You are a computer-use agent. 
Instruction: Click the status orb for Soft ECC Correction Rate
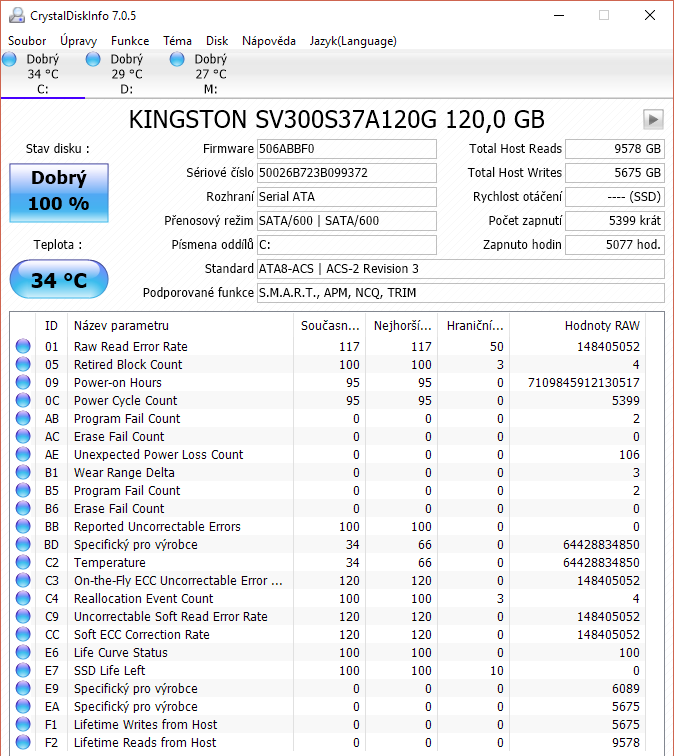[23, 634]
